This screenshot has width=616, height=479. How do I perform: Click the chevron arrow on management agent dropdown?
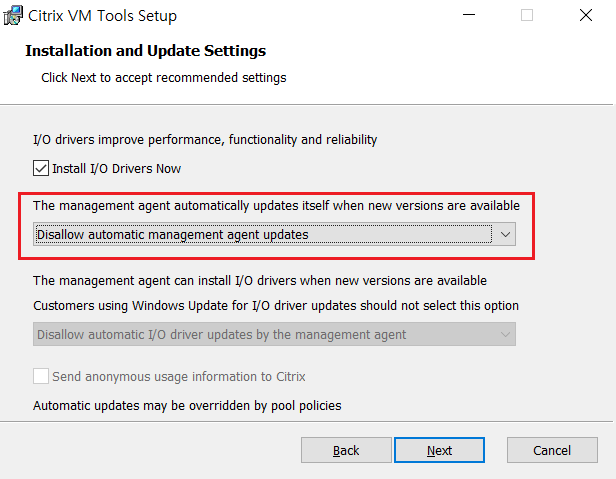point(505,234)
